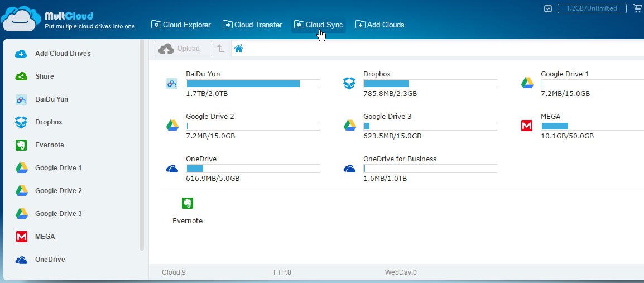Open MEGA icon in main panel
Image resolution: width=644 pixels, height=283 pixels.
pos(527,126)
